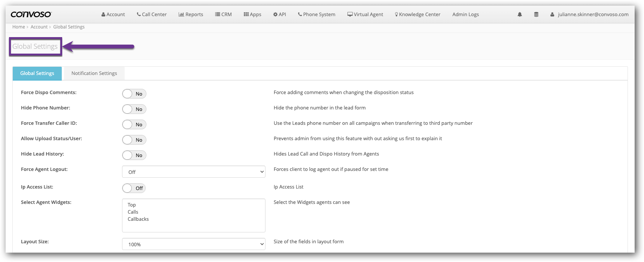The height and width of the screenshot is (262, 644).
Task: Click 'Hide the phone number in the lead form'
Action: tap(320, 108)
